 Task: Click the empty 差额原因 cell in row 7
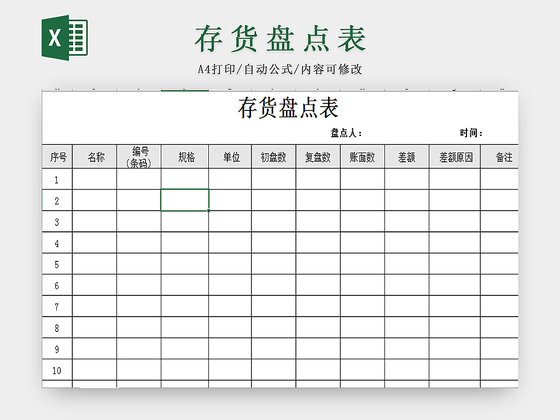tap(455, 306)
